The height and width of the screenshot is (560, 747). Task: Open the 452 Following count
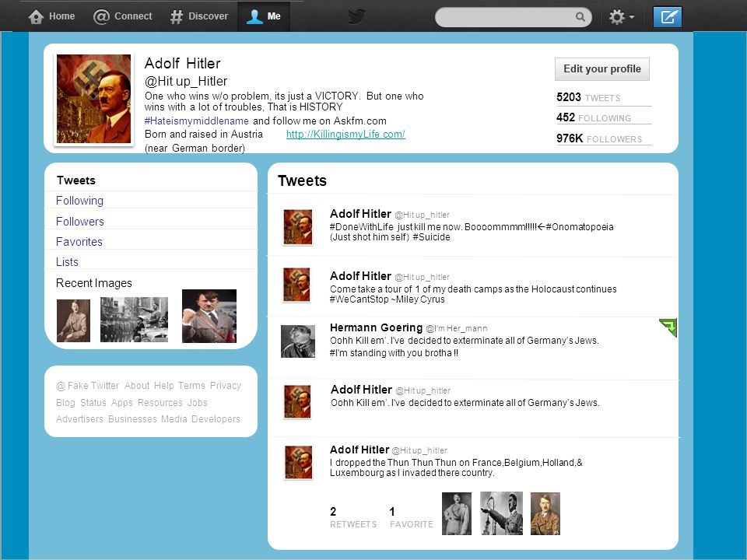point(594,117)
